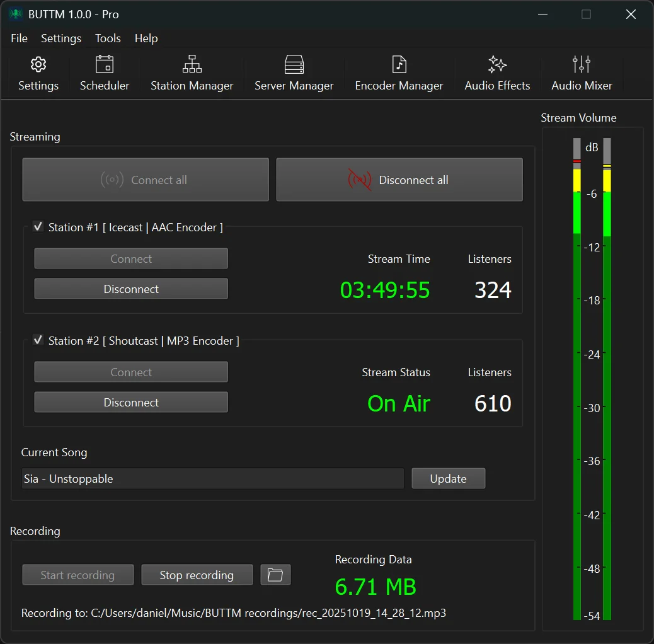654x644 pixels.
Task: Open the Audio Mixer sliders icon
Action: click(582, 65)
